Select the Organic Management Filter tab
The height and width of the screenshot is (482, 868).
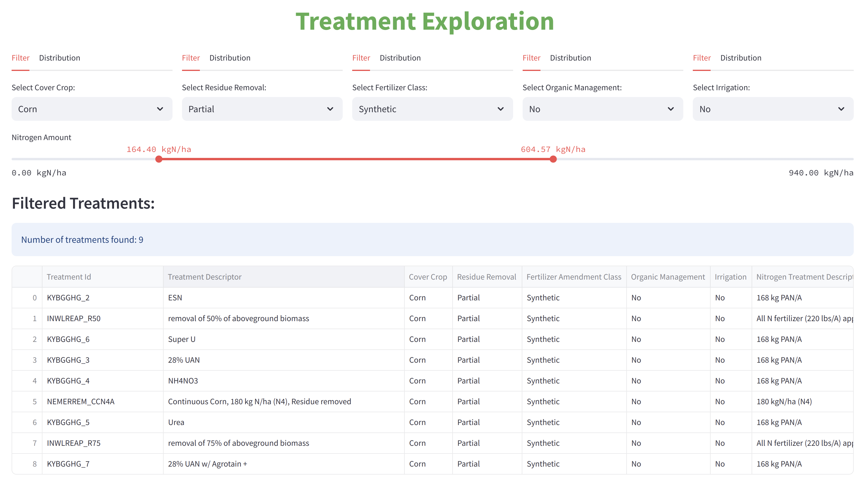coord(531,58)
